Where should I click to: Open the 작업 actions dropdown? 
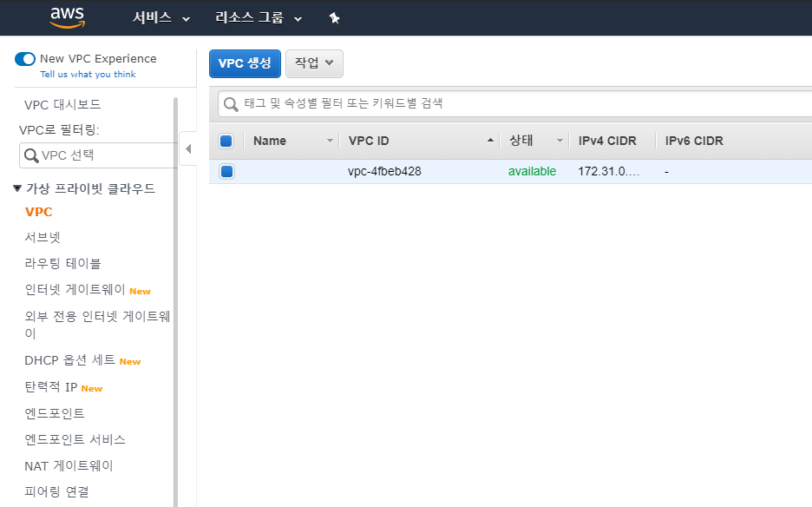coord(314,63)
